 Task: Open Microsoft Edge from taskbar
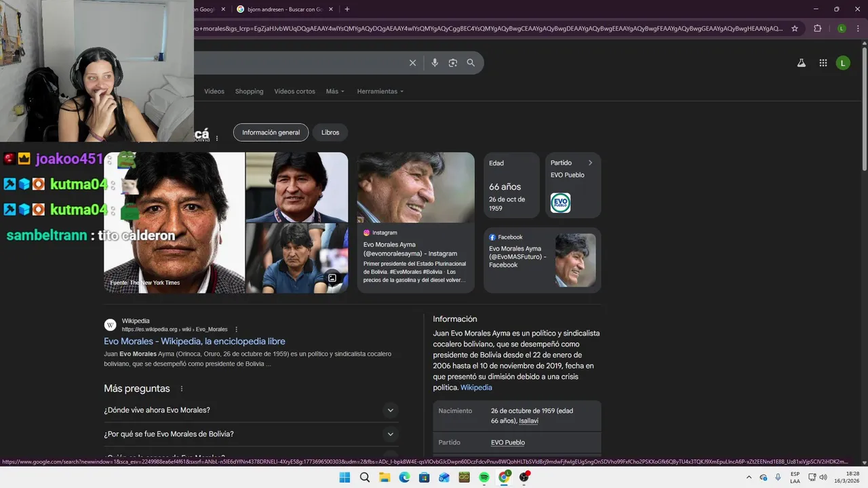click(x=404, y=477)
